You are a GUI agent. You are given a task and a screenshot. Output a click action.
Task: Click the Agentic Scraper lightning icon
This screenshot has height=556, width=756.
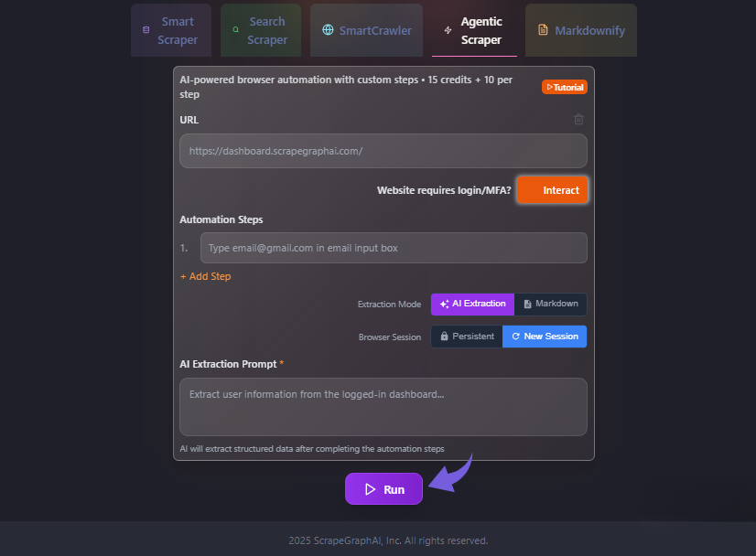(448, 30)
